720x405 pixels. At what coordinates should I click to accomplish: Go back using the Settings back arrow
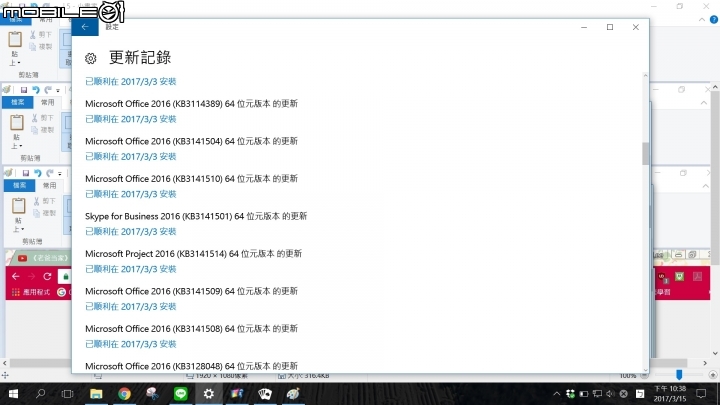pos(85,27)
